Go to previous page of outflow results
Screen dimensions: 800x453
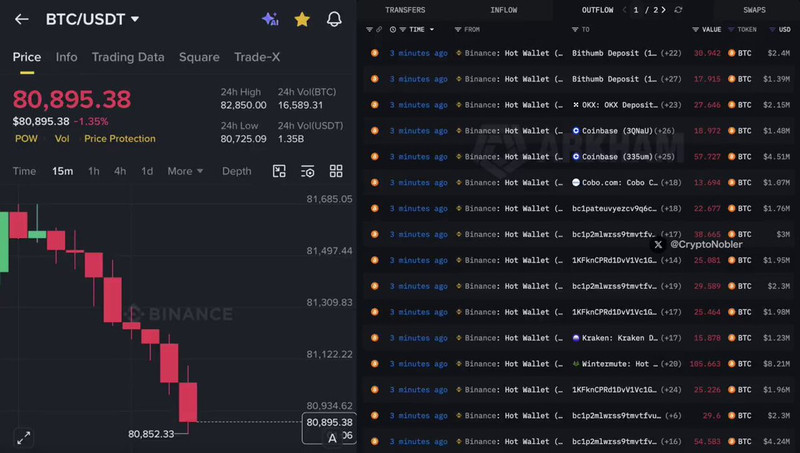(x=624, y=10)
